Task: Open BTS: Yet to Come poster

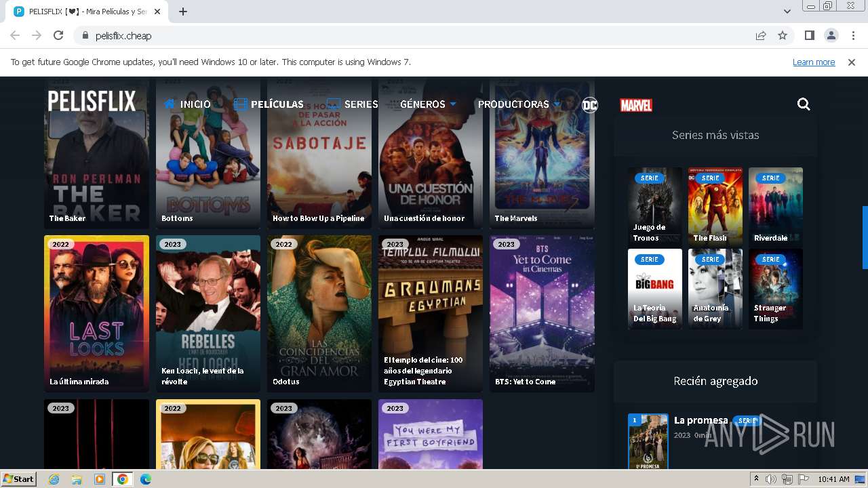Action: 542,314
